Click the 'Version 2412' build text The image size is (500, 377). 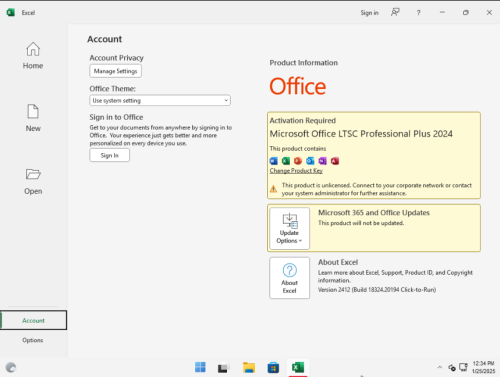coord(377,290)
